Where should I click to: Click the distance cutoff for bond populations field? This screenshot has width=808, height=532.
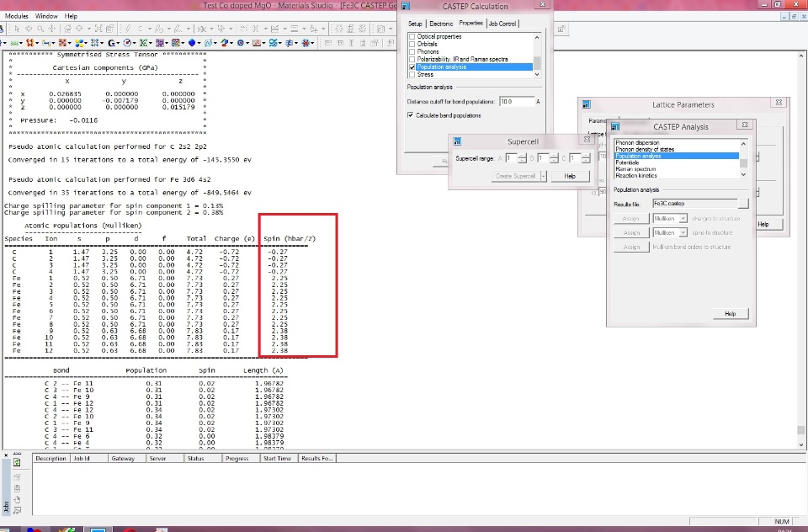[x=516, y=101]
